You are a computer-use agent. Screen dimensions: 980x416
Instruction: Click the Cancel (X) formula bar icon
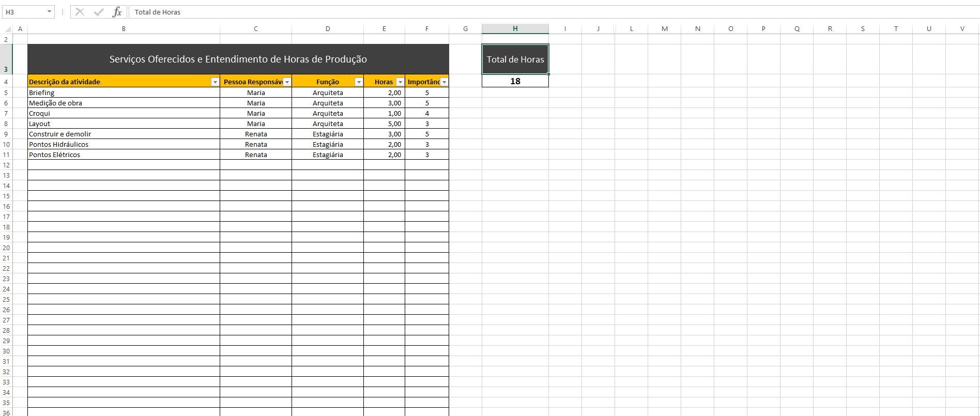(80, 12)
